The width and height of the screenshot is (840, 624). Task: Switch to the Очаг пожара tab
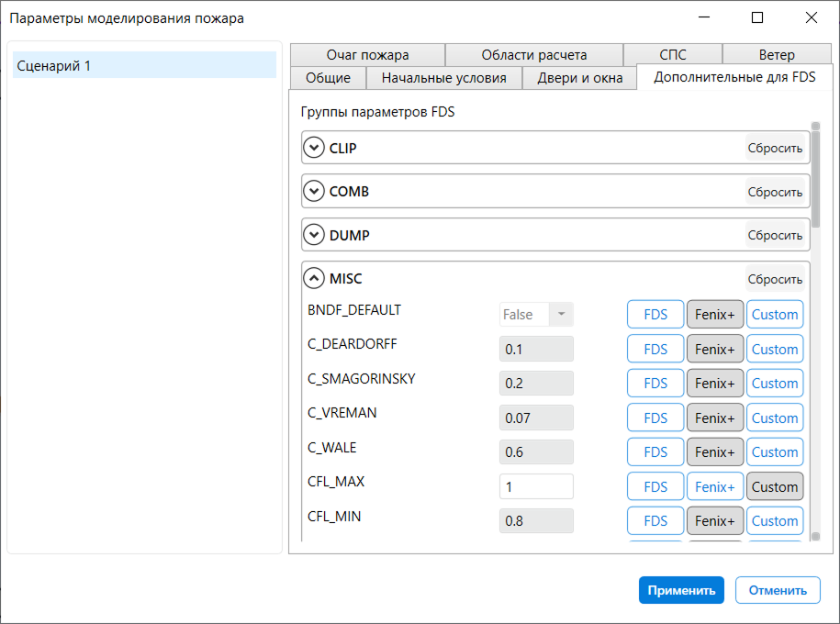tap(367, 55)
